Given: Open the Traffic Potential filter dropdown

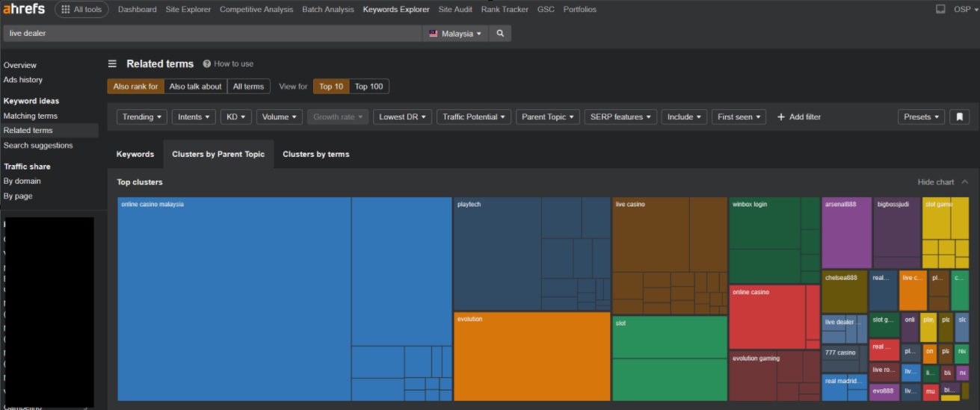Looking at the screenshot, I should tap(474, 117).
